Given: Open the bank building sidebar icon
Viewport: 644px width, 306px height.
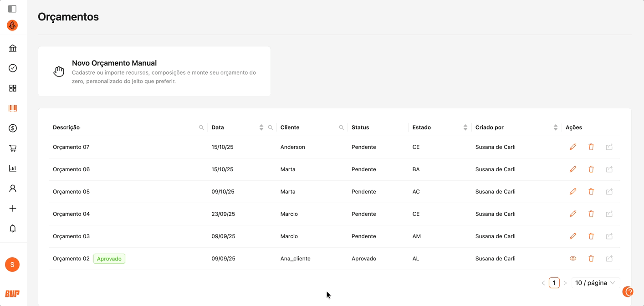Looking at the screenshot, I should [x=13, y=48].
